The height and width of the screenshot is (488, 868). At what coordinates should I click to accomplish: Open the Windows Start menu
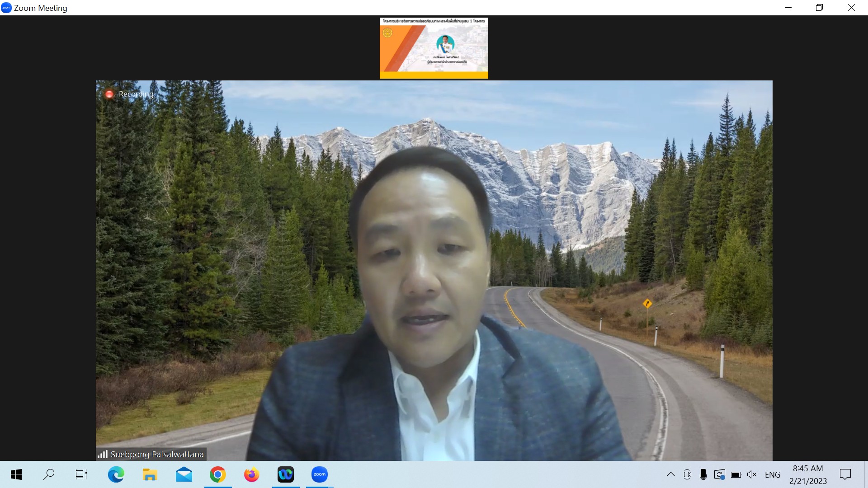pyautogui.click(x=16, y=474)
